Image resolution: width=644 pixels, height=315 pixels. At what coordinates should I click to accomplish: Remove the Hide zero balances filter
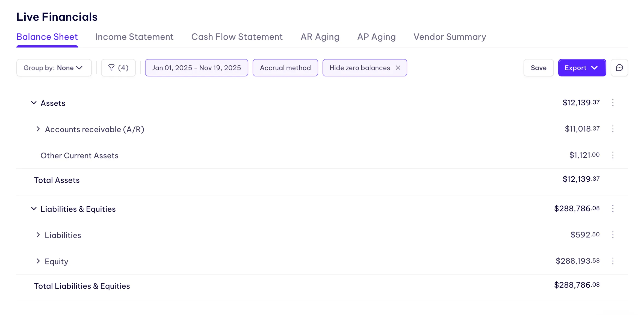pyautogui.click(x=398, y=68)
